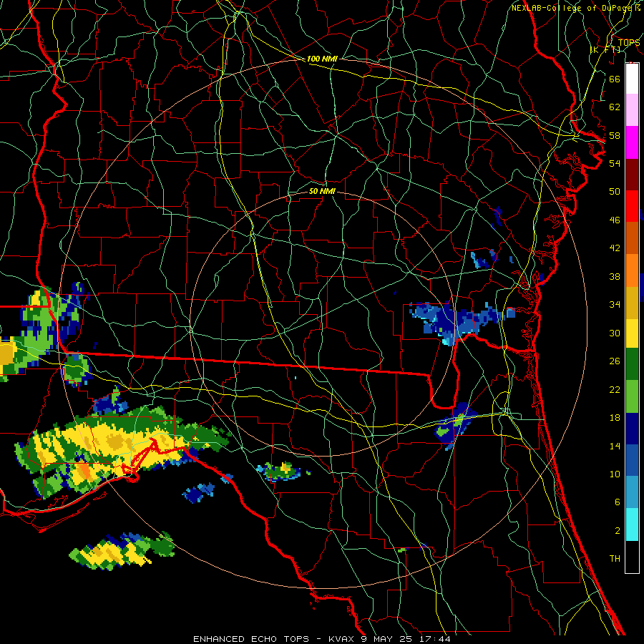Click the medium blue legend swatch
Screen dimensions: 644x644
pyautogui.click(x=632, y=460)
